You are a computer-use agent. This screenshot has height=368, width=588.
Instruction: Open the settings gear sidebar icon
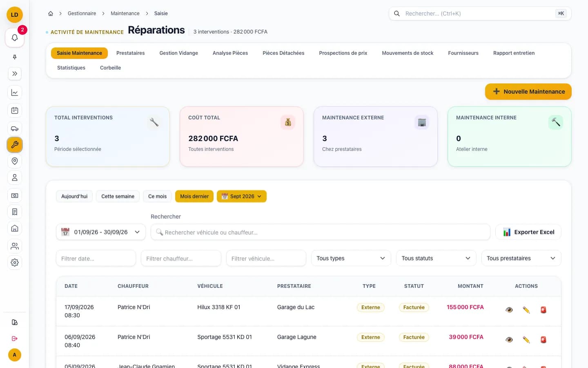[15, 263]
